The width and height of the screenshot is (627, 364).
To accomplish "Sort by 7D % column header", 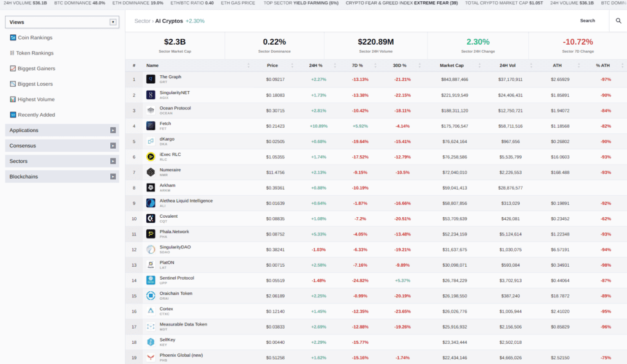I will click(358, 65).
